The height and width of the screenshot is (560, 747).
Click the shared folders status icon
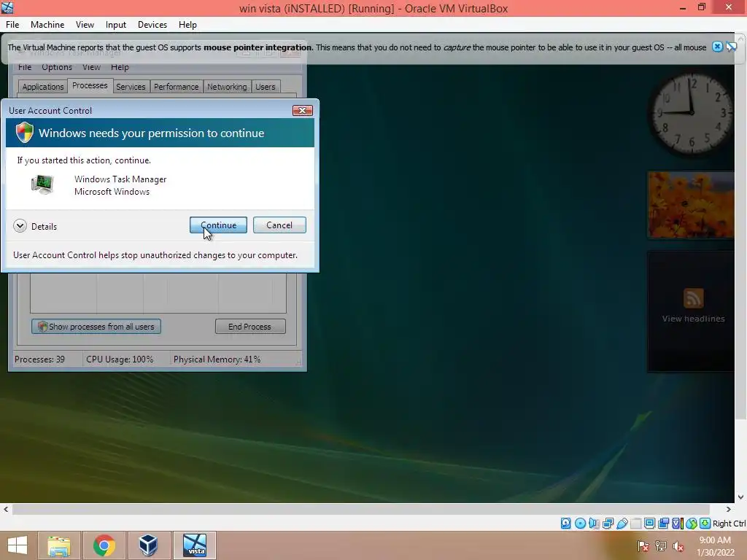(635, 524)
